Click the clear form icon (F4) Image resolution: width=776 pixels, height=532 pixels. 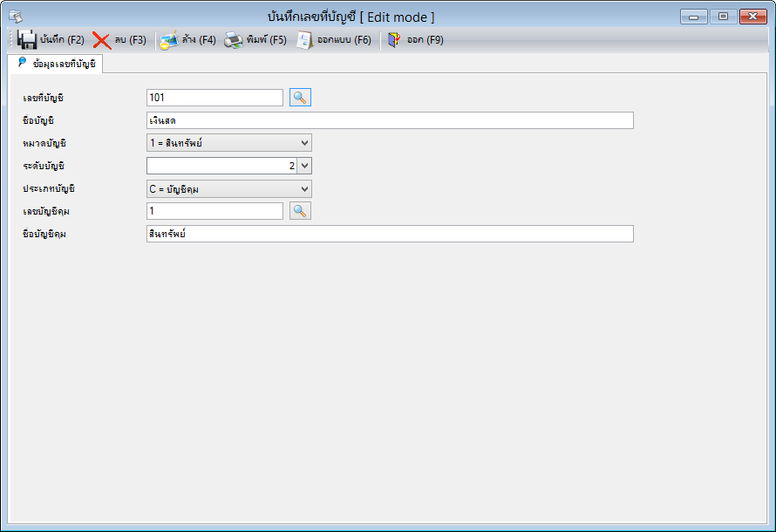coord(169,40)
